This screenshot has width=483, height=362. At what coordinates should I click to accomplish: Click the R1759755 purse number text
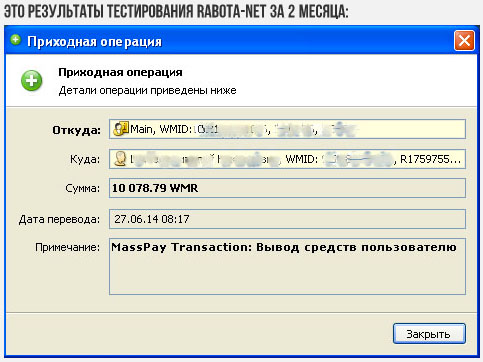coord(430,159)
